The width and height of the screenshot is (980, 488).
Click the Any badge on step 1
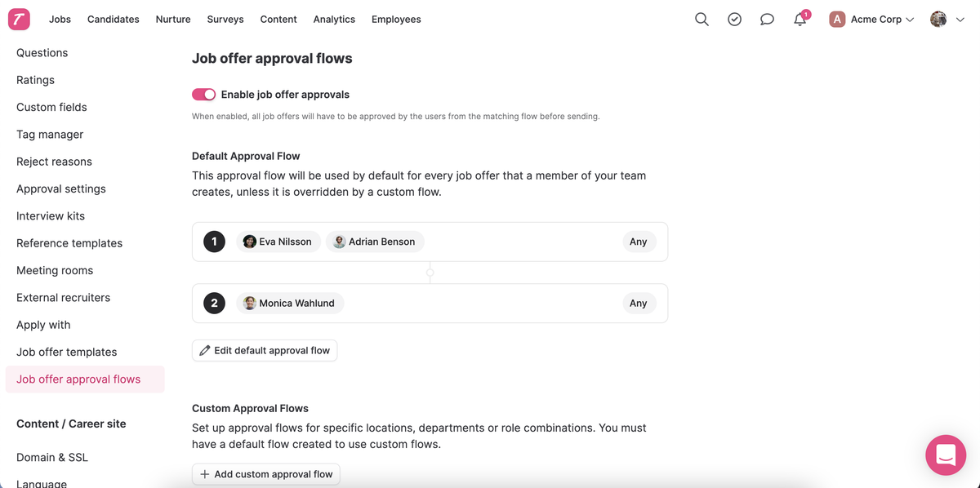[x=638, y=242]
